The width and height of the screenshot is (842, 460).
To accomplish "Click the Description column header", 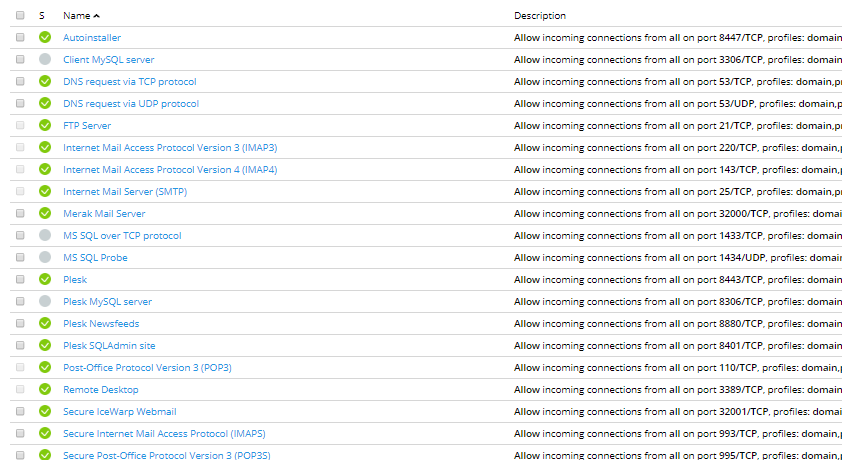I will [540, 16].
